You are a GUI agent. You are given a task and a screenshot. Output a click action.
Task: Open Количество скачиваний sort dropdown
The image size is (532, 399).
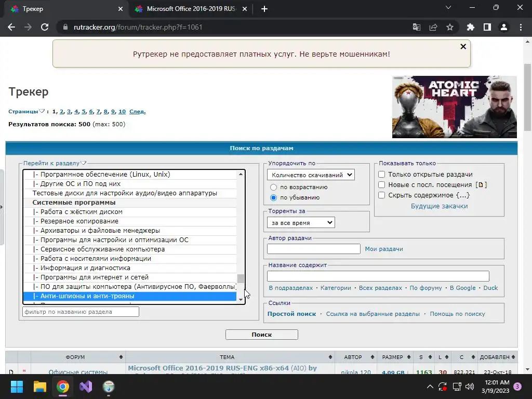pos(311,175)
